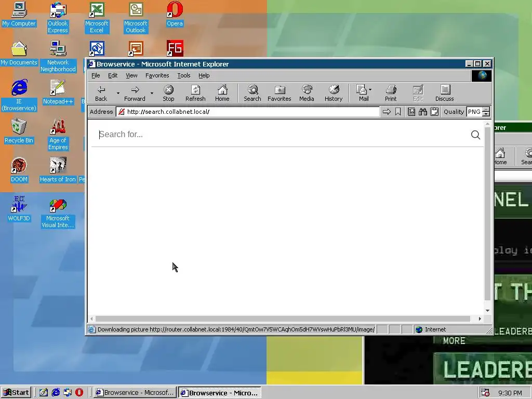Refresh the current page

[195, 94]
